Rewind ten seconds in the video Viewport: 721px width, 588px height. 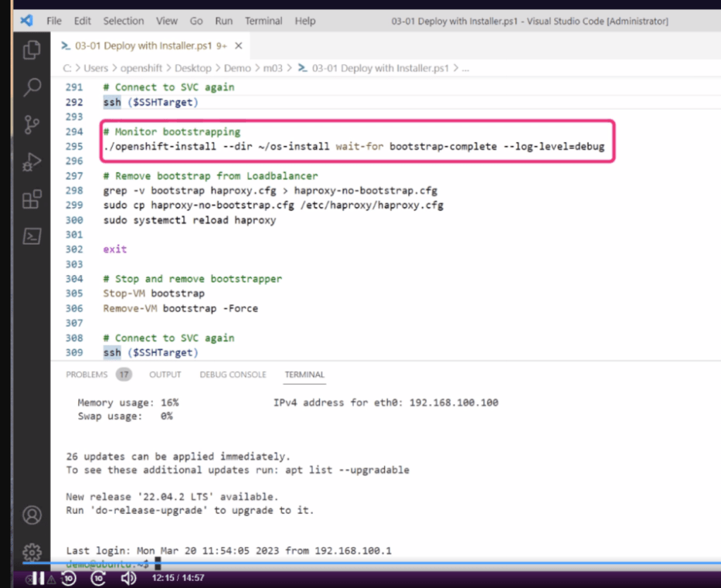(68, 578)
